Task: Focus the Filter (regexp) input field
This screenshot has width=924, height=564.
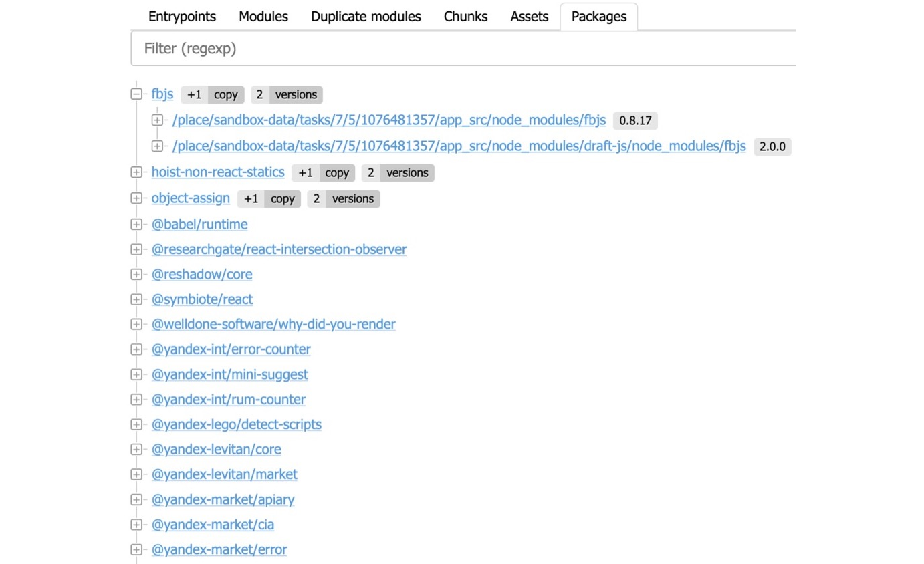Action: click(463, 49)
